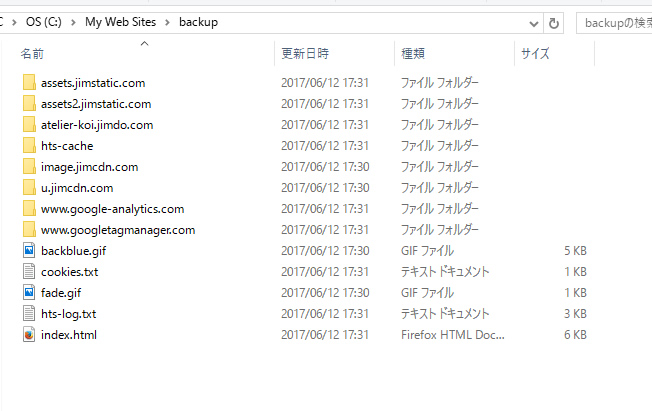Click the 1 KB size of fade.gif
Viewport: 652px width, 411px height.
[575, 293]
